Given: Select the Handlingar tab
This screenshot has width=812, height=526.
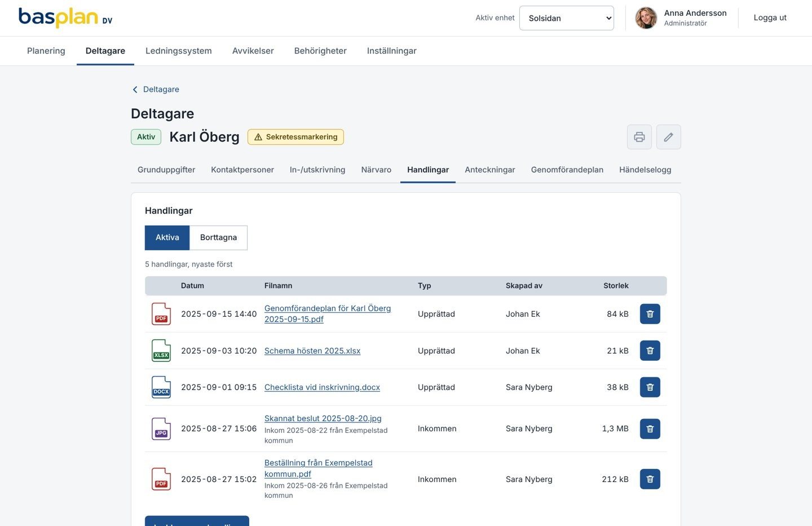Looking at the screenshot, I should [x=428, y=170].
